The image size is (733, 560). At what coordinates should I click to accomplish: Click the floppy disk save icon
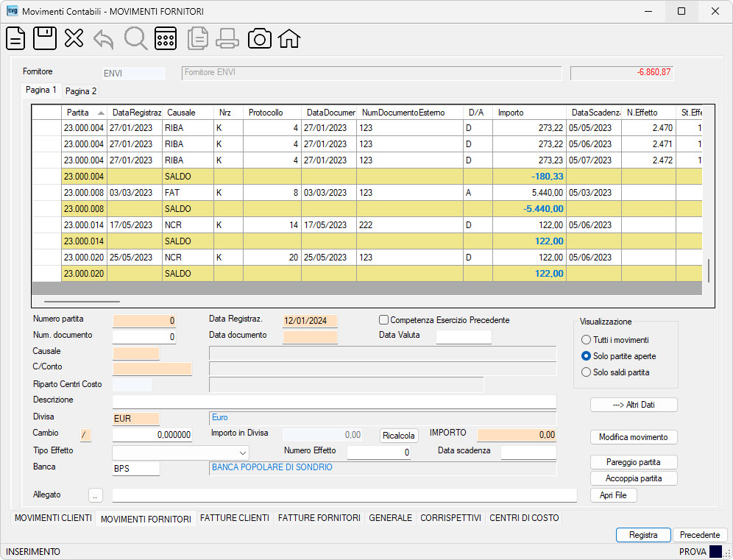pos(45,38)
